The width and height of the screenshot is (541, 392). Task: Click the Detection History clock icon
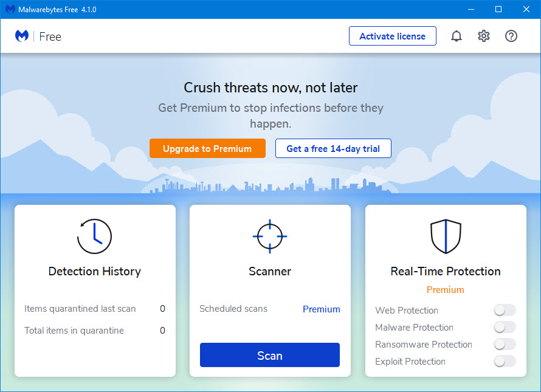pos(95,236)
